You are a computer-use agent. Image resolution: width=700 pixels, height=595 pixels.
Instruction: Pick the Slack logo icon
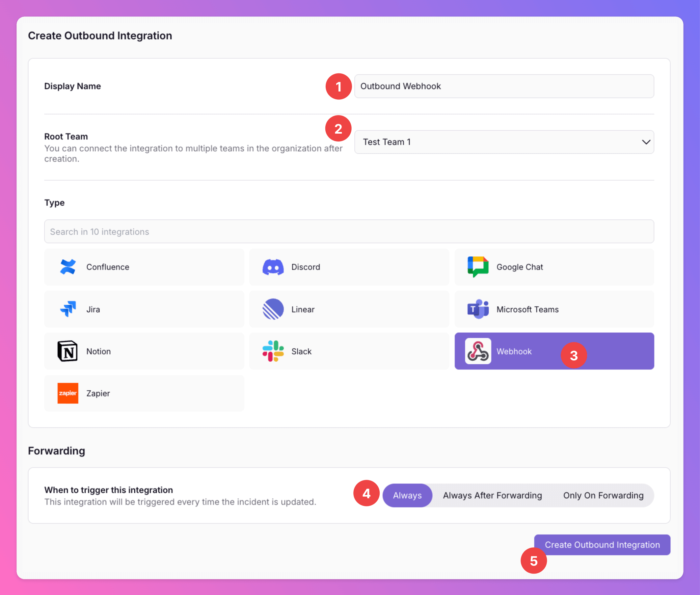pyautogui.click(x=273, y=351)
